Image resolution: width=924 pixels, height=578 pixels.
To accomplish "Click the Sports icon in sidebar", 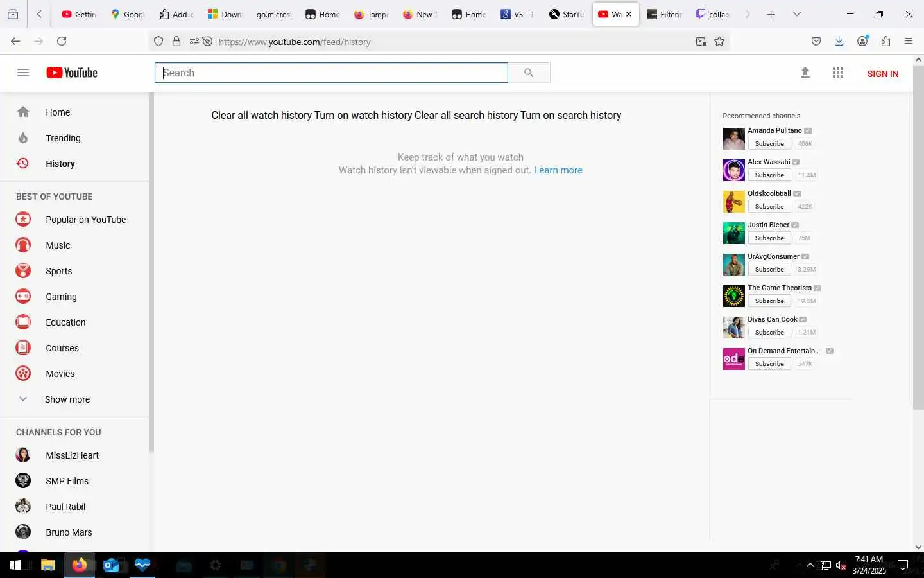I will pyautogui.click(x=23, y=271).
